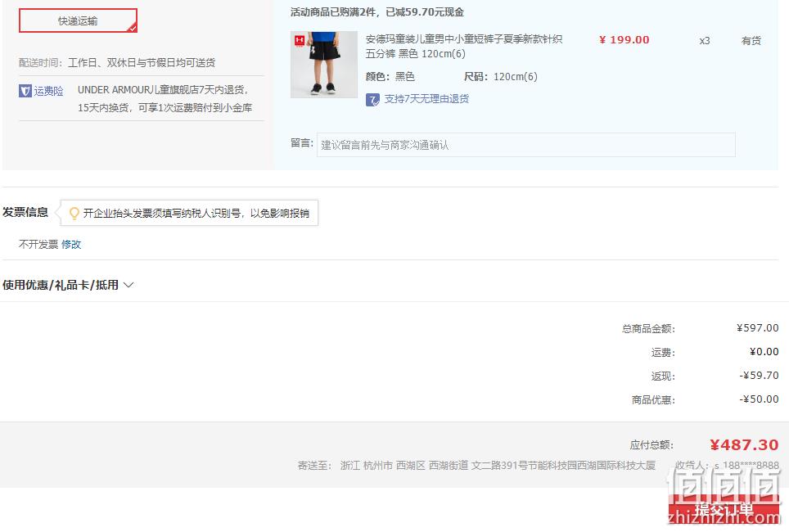
Task: Click the ¥487.30 payable total amount
Action: pos(744,445)
